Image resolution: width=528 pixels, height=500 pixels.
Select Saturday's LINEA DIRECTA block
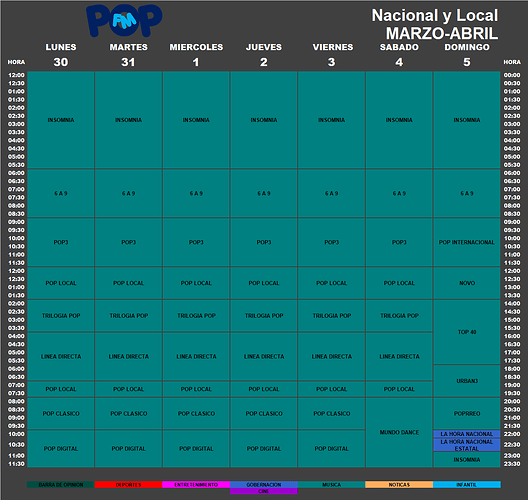[399, 356]
